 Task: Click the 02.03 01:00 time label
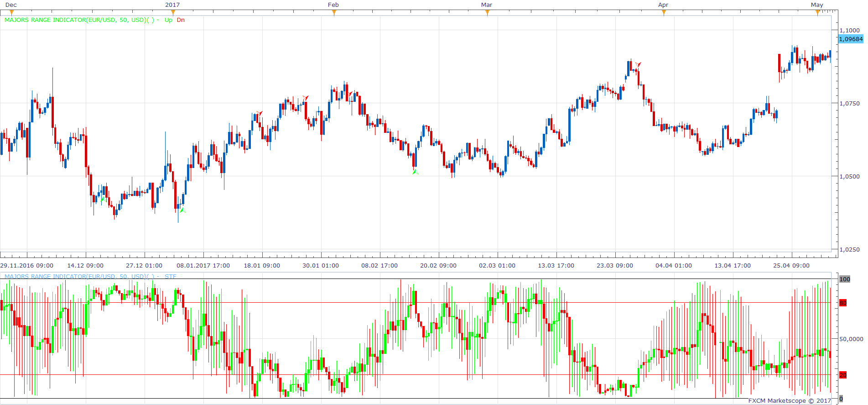pos(497,265)
